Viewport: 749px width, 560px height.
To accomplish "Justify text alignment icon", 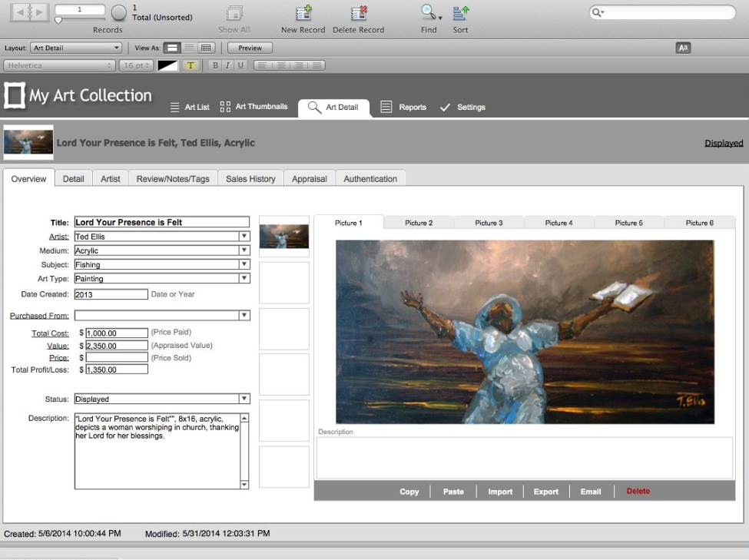I will (317, 65).
